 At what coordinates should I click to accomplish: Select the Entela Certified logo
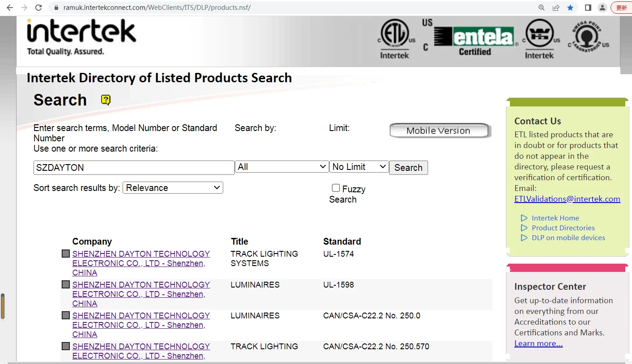[x=475, y=37]
